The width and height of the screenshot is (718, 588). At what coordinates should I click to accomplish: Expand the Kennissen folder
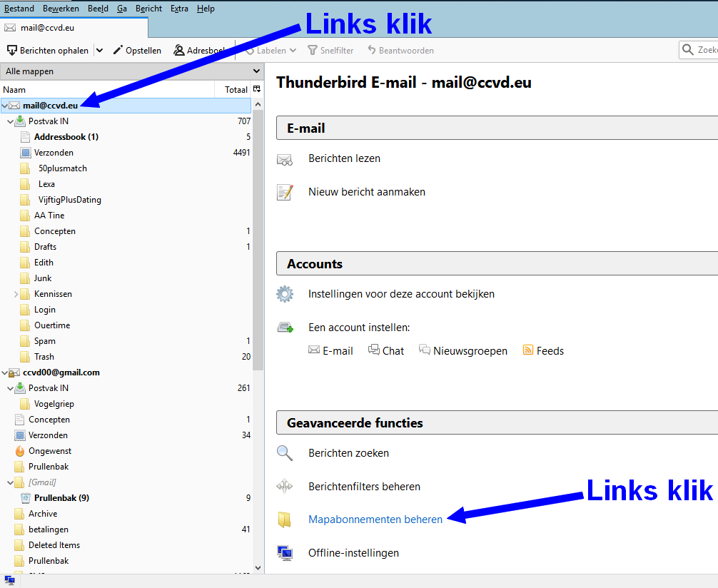pos(16,294)
